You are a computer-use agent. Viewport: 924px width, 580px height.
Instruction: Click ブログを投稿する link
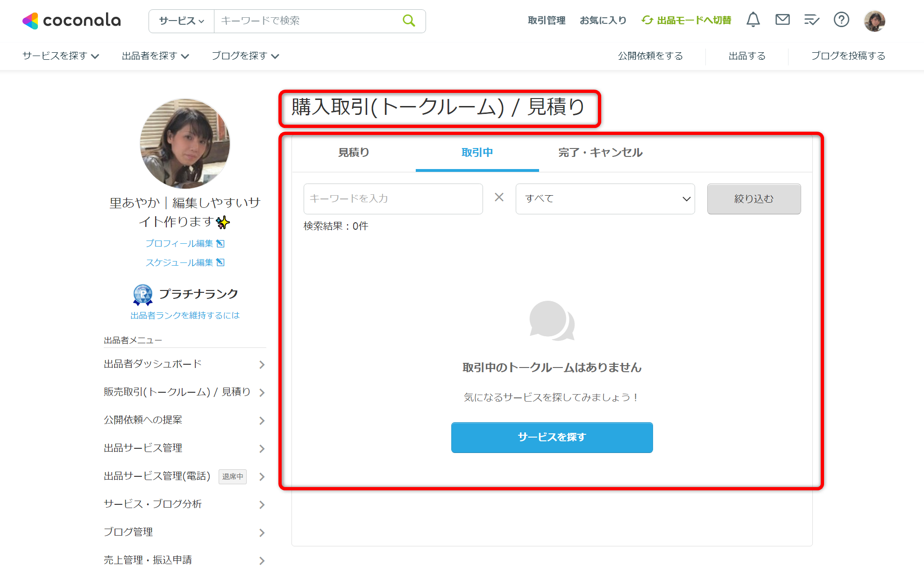(848, 56)
